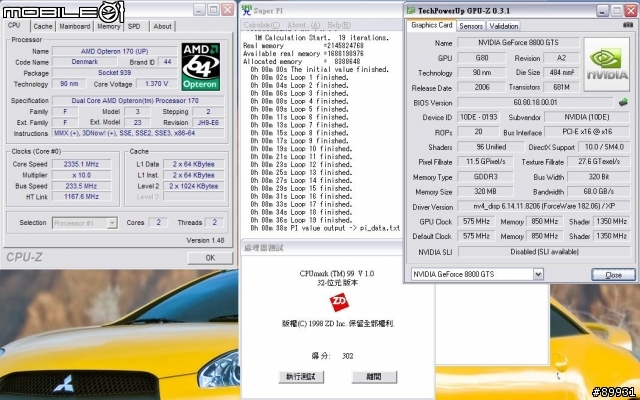Open the Cache tab in CPU-Z
Image resolution: width=640 pixels, height=400 pixels.
coord(43,26)
